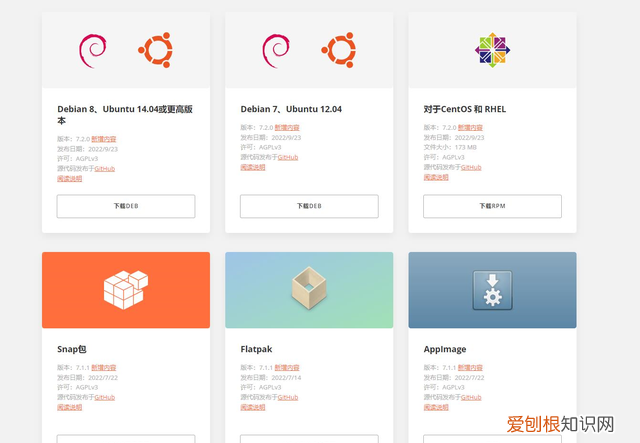This screenshot has height=443, width=640.
Task: Open 阅读说明 link in AppImage card
Action: 436,407
